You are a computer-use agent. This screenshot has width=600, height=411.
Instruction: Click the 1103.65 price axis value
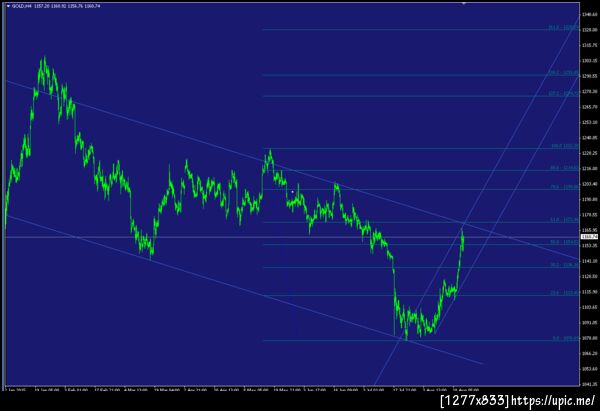pyautogui.click(x=589, y=307)
